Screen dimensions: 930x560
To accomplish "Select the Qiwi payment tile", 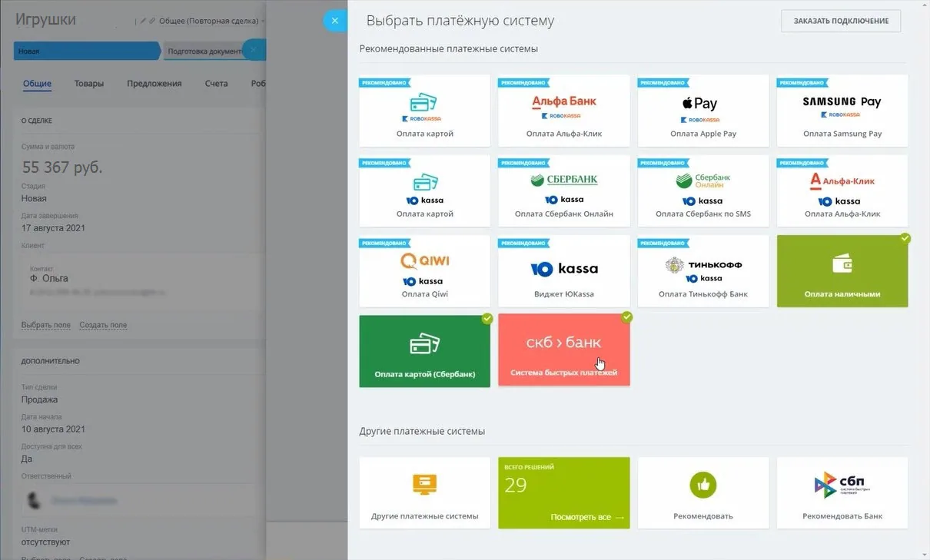I will [424, 271].
